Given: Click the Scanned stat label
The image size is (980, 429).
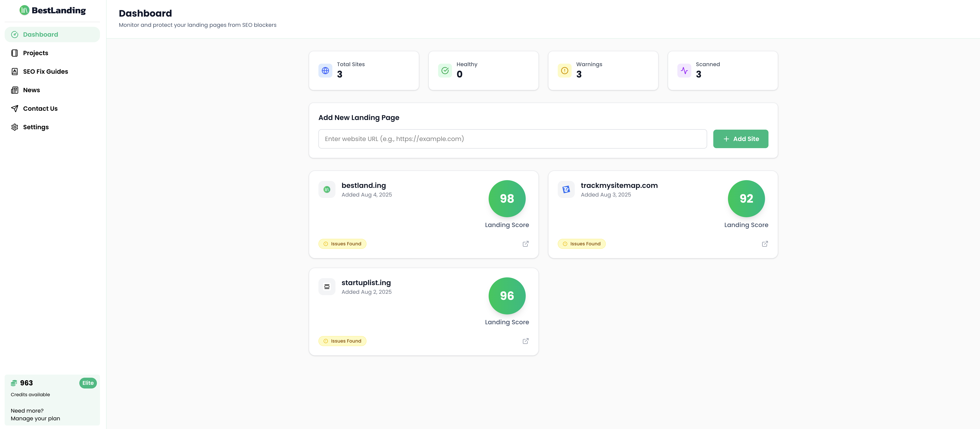Looking at the screenshot, I should (708, 64).
